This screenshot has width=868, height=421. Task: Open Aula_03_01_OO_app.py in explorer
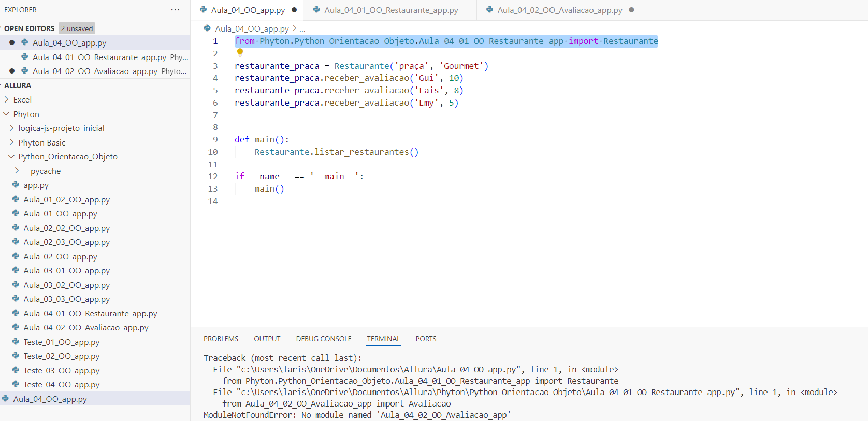click(67, 270)
